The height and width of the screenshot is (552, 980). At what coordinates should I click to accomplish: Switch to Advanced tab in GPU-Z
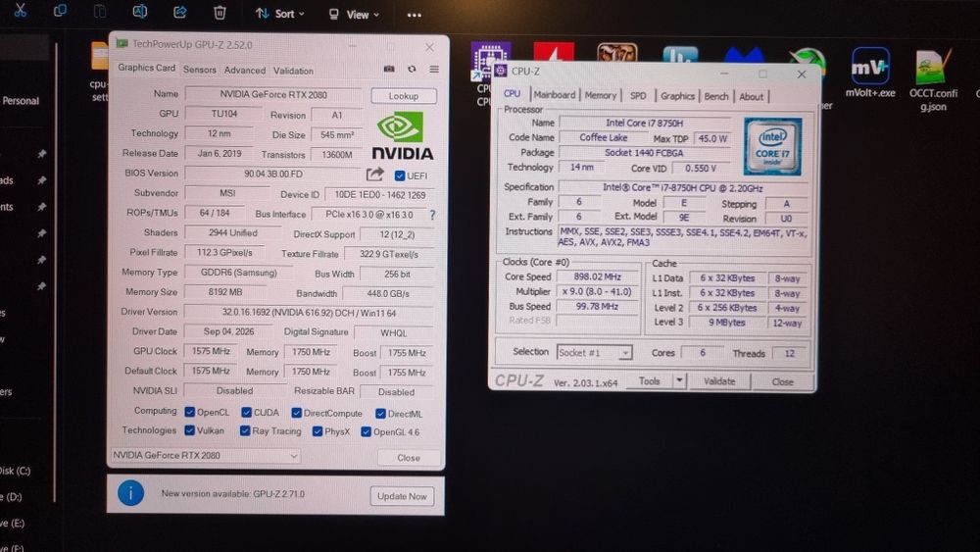(244, 70)
